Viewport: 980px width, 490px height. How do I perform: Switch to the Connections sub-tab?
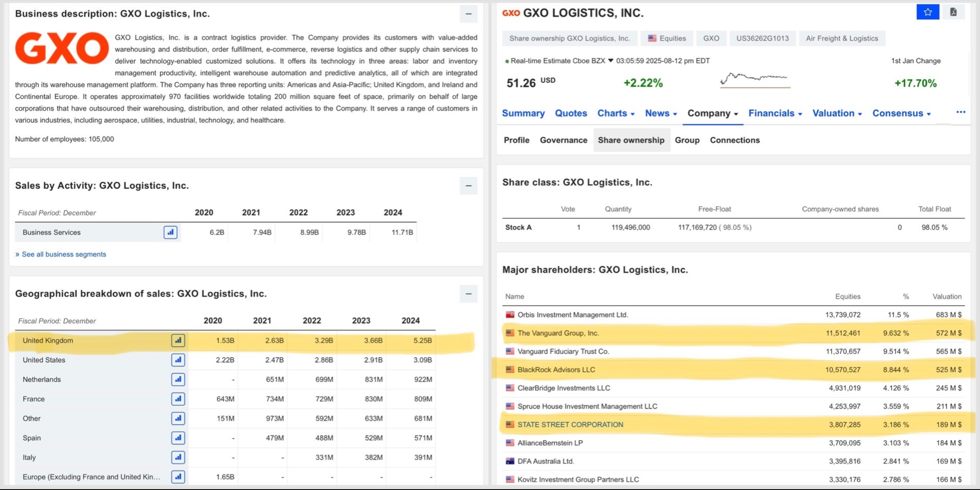point(735,140)
